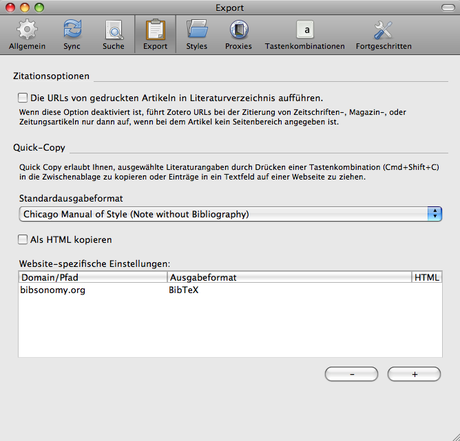Screen dimensions: 460x441
Task: Click the minus button to remove entry
Action: pyautogui.click(x=351, y=374)
